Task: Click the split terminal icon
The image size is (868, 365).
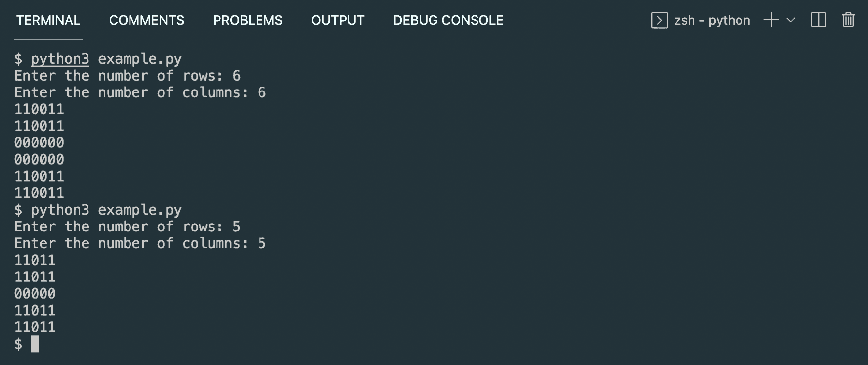Action: (x=819, y=20)
